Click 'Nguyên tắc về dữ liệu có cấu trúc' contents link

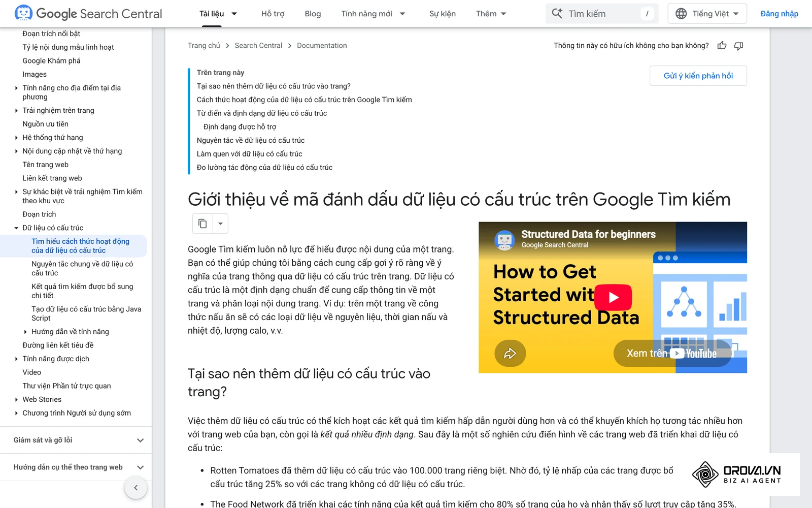tap(251, 140)
